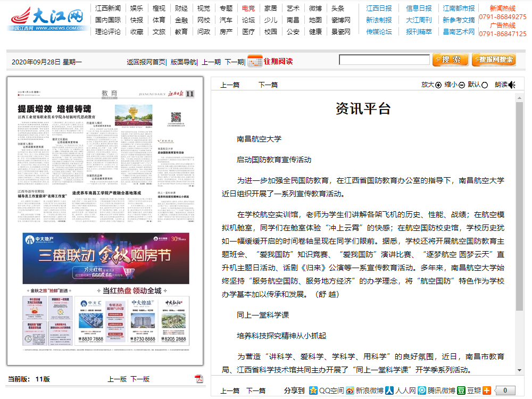The height and width of the screenshot is (399, 532).
Task: Download the page PDF icon
Action: pyautogui.click(x=199, y=379)
